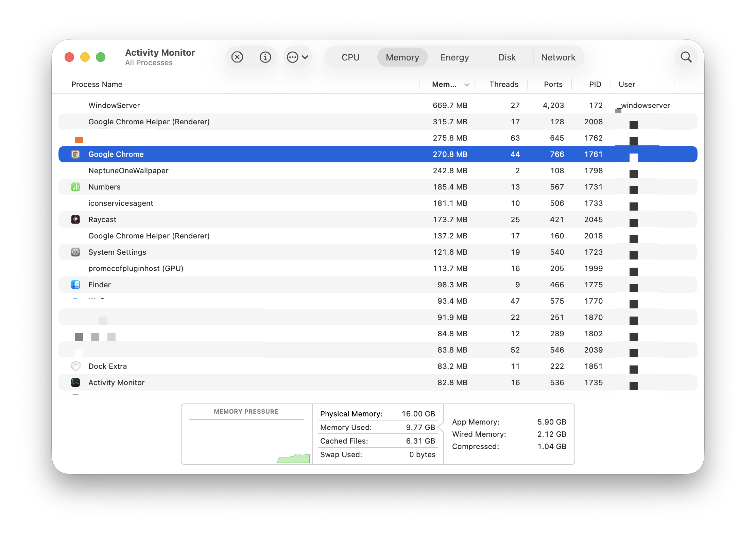Click the 4,203 ports value
Image resolution: width=756 pixels, height=538 pixels.
(x=553, y=105)
